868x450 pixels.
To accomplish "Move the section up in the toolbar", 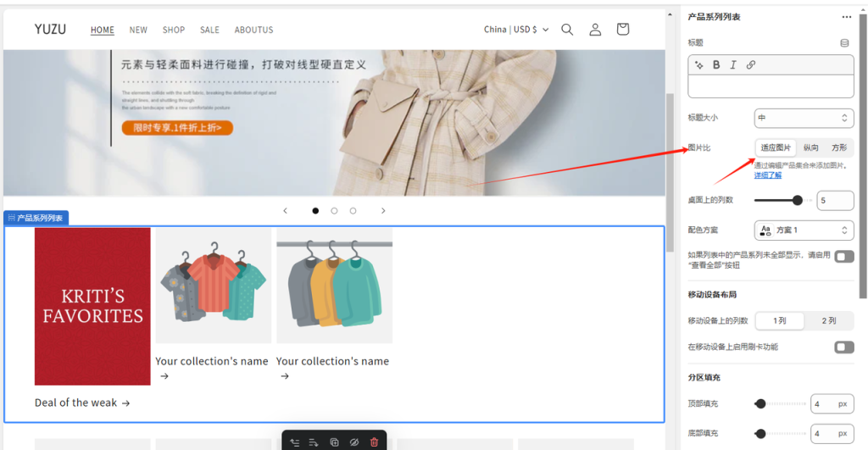I will tap(294, 442).
